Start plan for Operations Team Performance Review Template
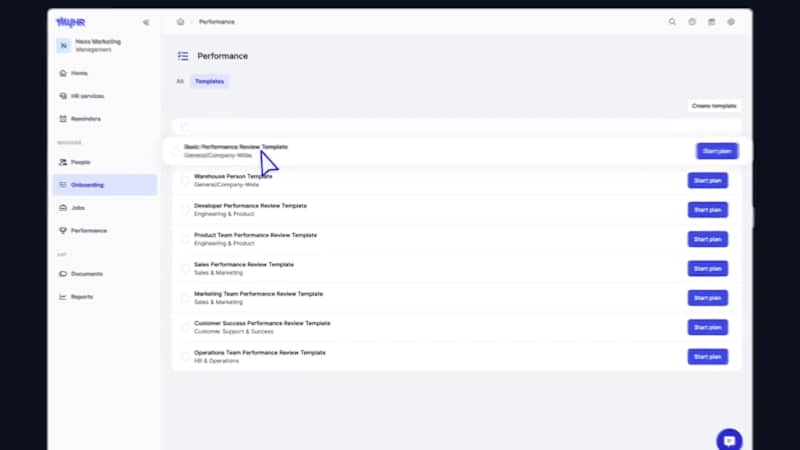 pos(707,357)
